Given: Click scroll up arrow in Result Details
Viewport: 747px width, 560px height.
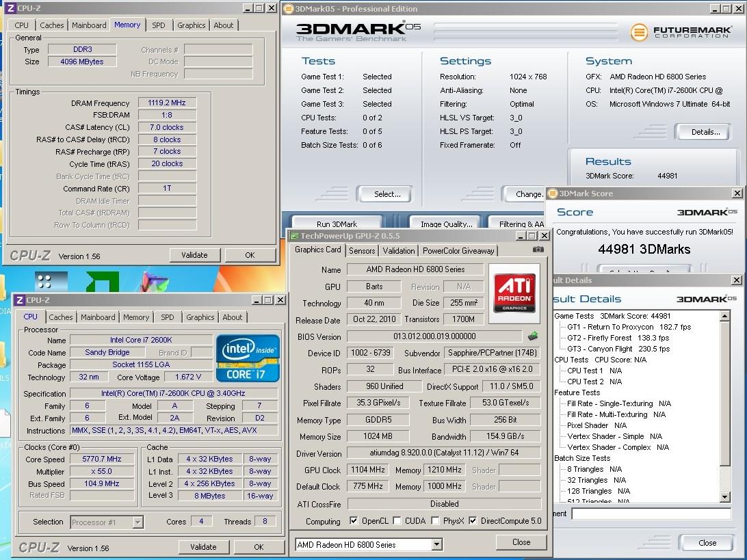Looking at the screenshot, I should pyautogui.click(x=724, y=316).
